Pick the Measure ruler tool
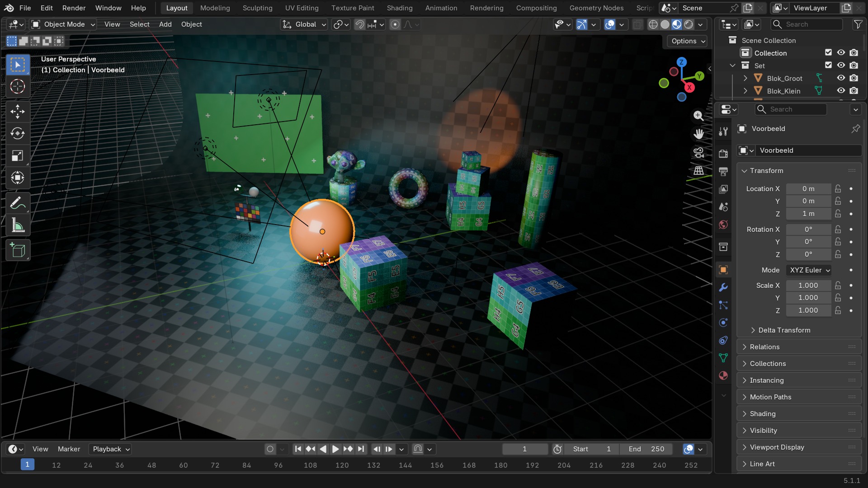The height and width of the screenshot is (488, 868). click(18, 225)
